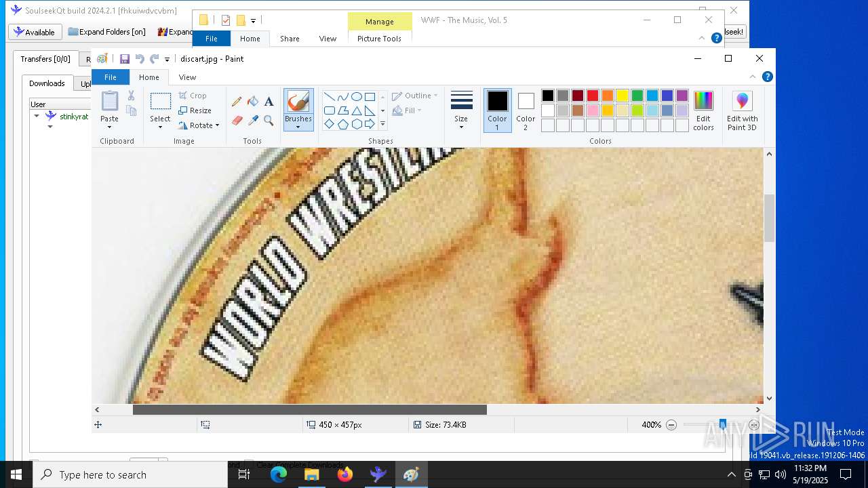868x488 pixels.
Task: Choose the Triangle shape
Action: pyautogui.click(x=357, y=110)
